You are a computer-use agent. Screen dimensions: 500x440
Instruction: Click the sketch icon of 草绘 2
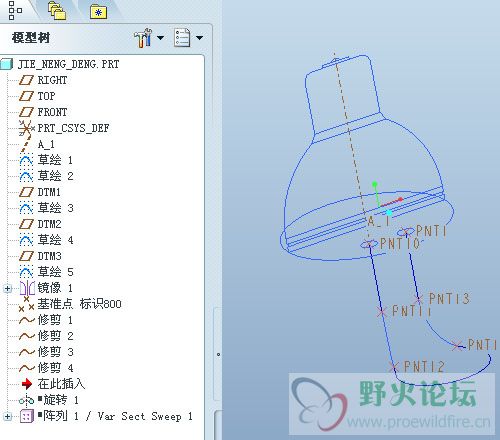coord(26,176)
